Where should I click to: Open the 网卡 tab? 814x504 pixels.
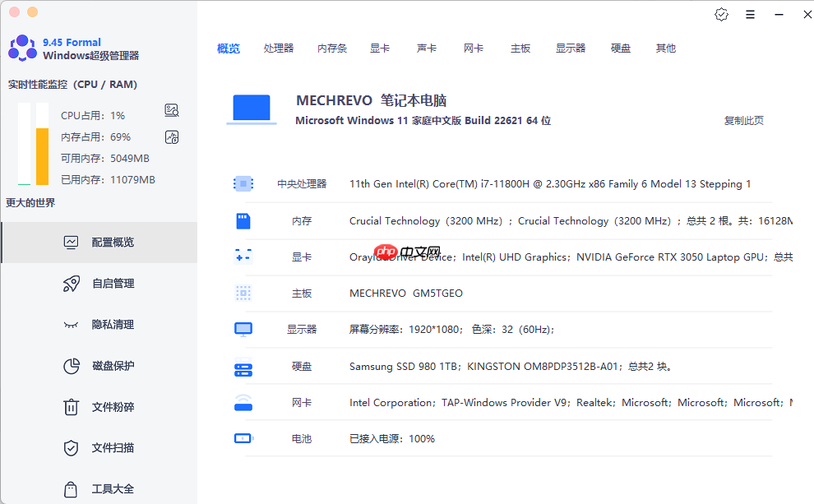pyautogui.click(x=473, y=48)
